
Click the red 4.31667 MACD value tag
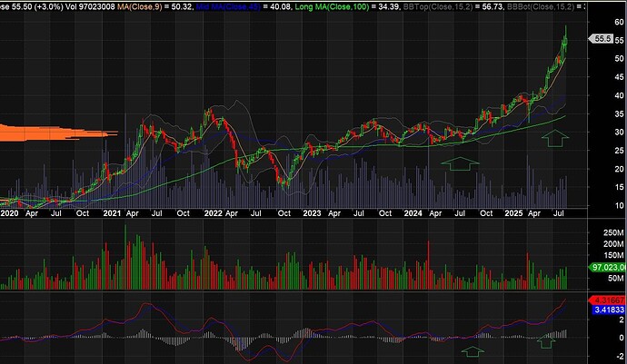[x=608, y=300]
